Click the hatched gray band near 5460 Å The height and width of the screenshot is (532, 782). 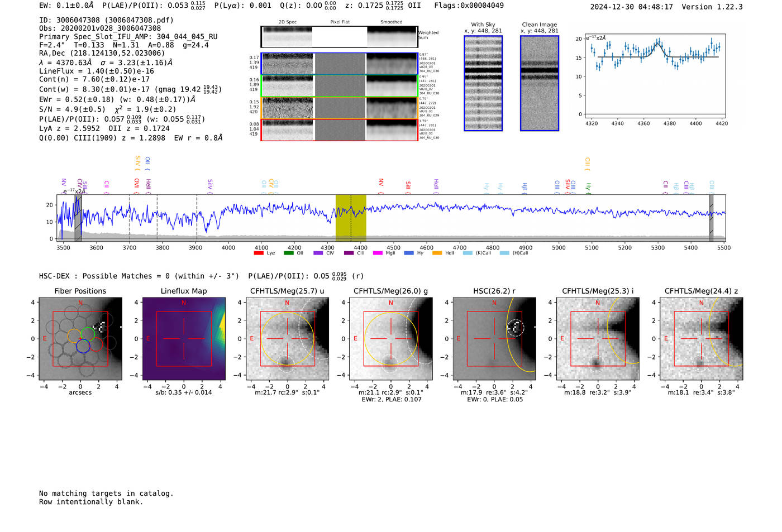(x=711, y=218)
